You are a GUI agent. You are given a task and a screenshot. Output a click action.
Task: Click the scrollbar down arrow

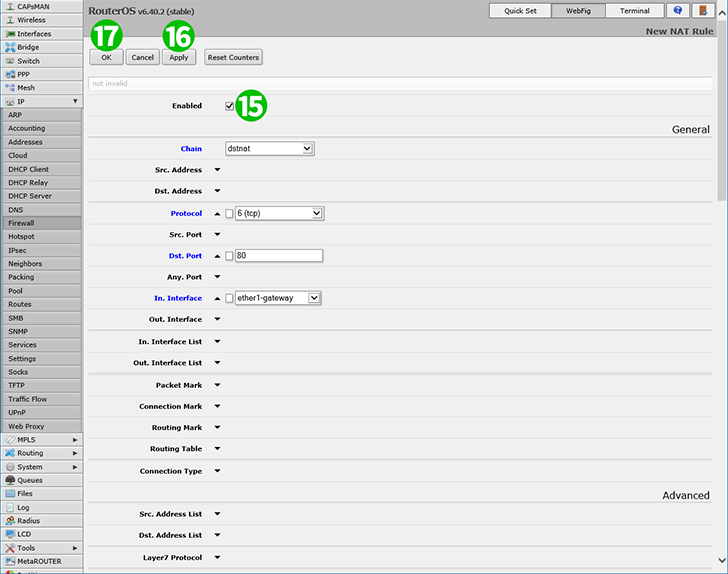722,561
